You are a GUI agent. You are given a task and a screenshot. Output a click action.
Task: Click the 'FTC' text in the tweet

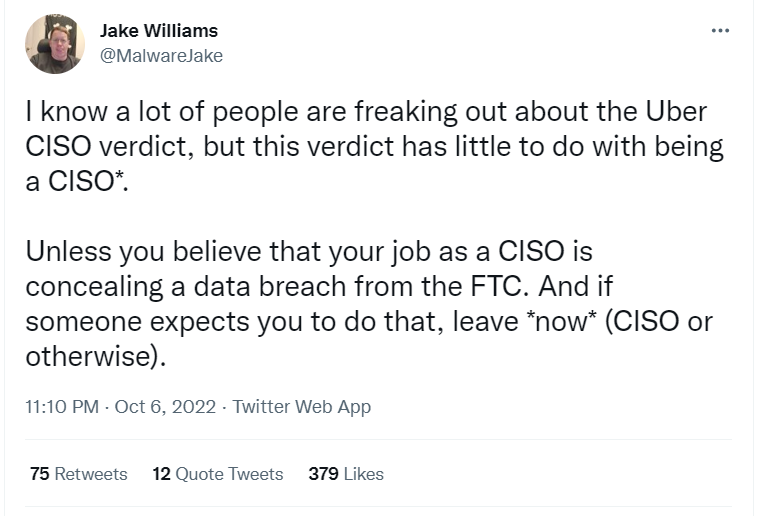pos(493,286)
